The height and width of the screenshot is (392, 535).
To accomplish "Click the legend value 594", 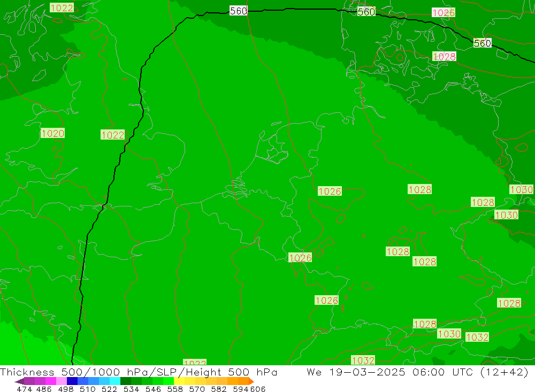I will 241,389.
